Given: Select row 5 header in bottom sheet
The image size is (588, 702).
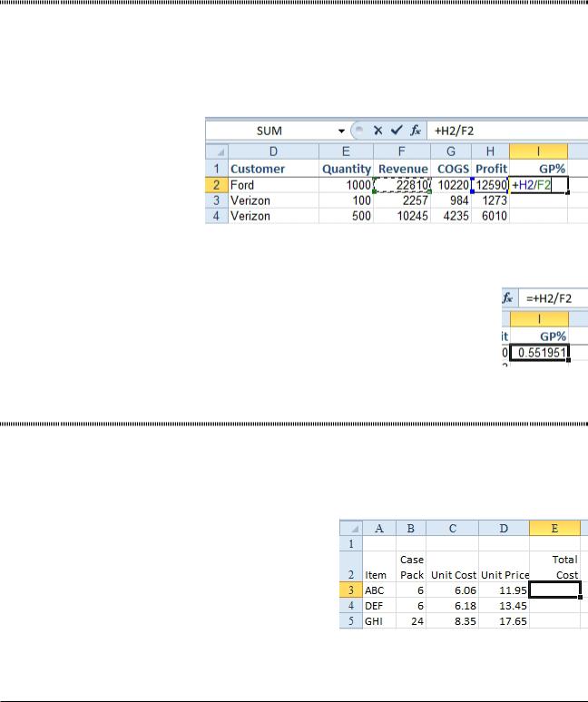Looking at the screenshot, I should pos(350,621).
